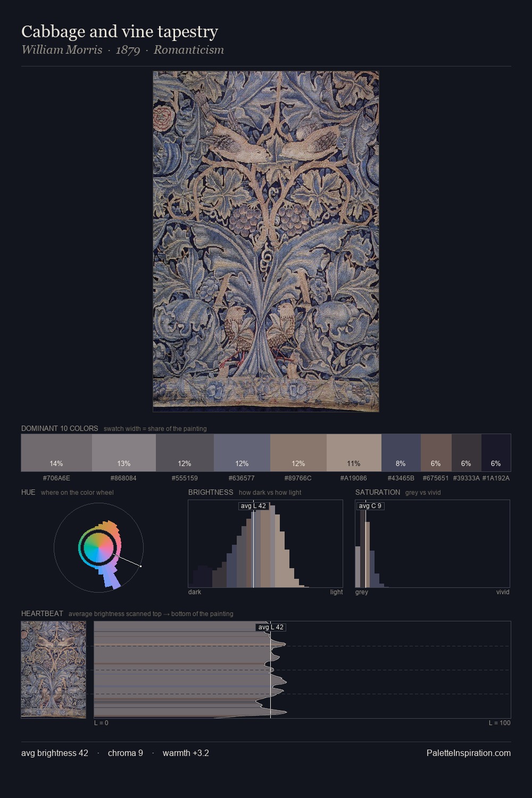The width and height of the screenshot is (532, 798).
Task: Click the brightness histogram chart
Action: pos(265,544)
